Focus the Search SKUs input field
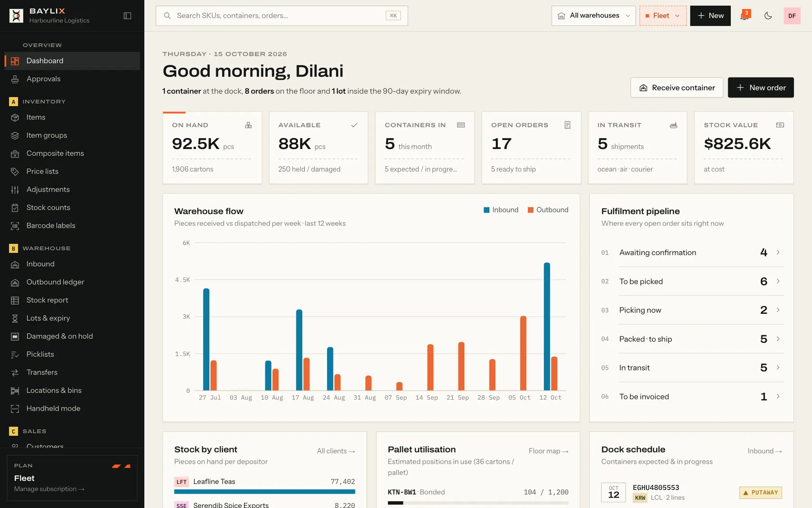The width and height of the screenshot is (812, 508). tap(282, 16)
